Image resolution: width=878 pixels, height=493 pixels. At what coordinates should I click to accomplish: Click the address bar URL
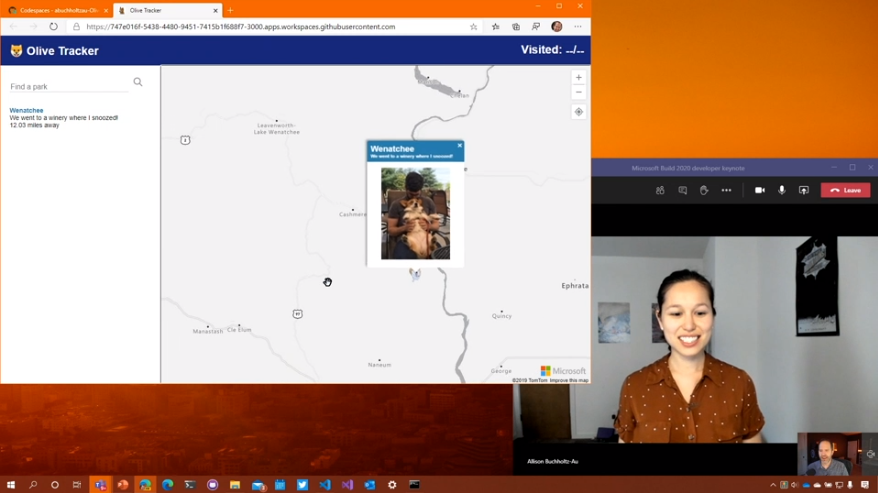coord(241,26)
